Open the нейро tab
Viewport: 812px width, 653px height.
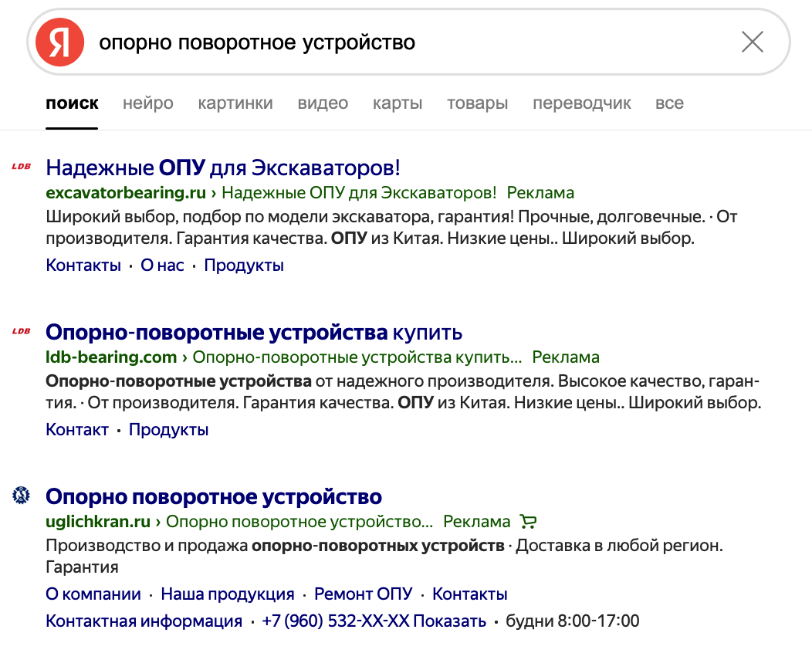(148, 103)
